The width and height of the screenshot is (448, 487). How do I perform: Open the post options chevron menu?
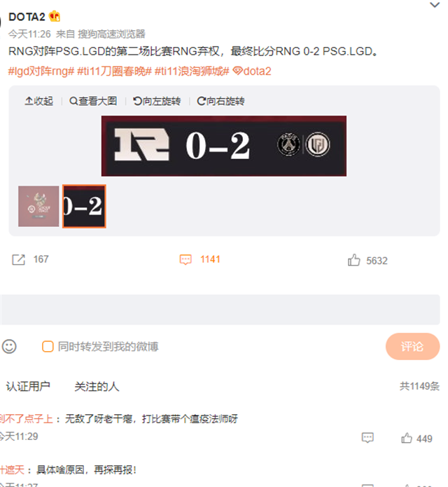point(434,5)
